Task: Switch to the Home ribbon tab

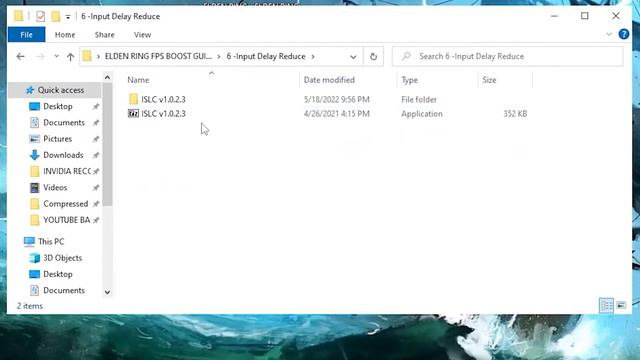Action: coord(65,35)
